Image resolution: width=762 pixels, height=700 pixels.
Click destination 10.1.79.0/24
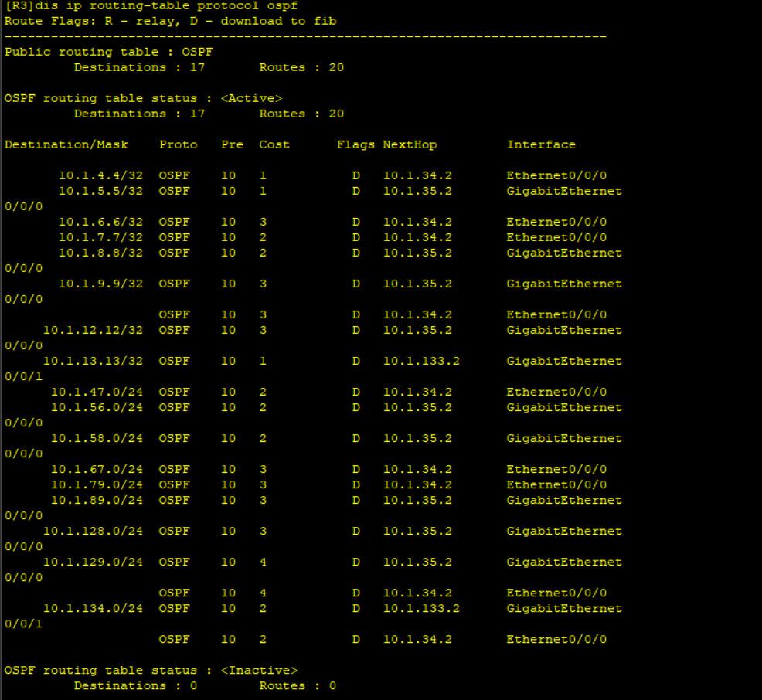click(97, 484)
